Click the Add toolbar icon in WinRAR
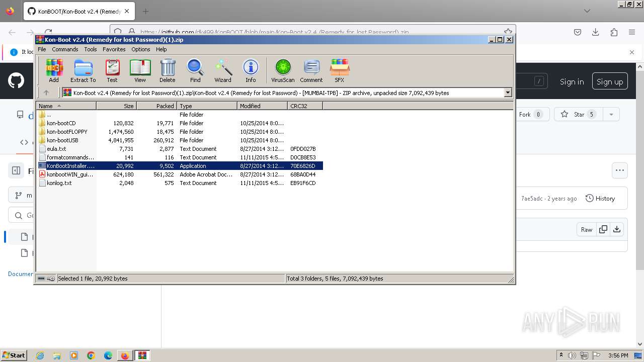Image resolution: width=644 pixels, height=362 pixels. pos(54,70)
